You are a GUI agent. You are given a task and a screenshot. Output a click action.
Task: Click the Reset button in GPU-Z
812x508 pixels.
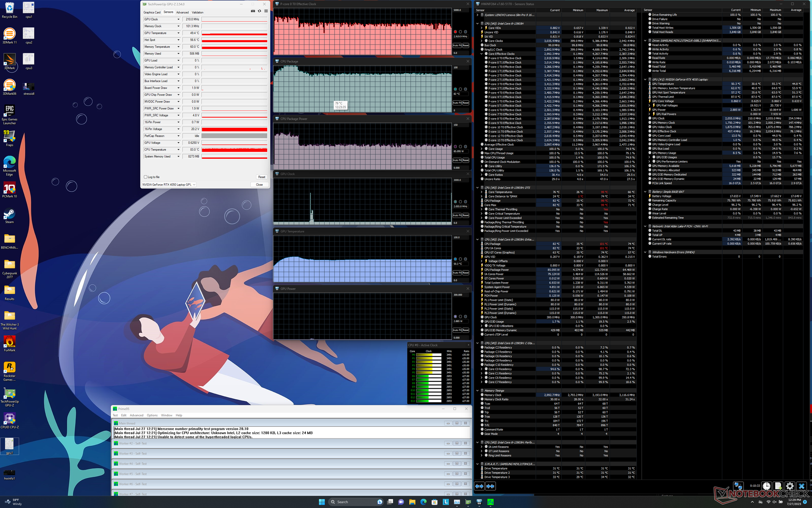click(261, 177)
